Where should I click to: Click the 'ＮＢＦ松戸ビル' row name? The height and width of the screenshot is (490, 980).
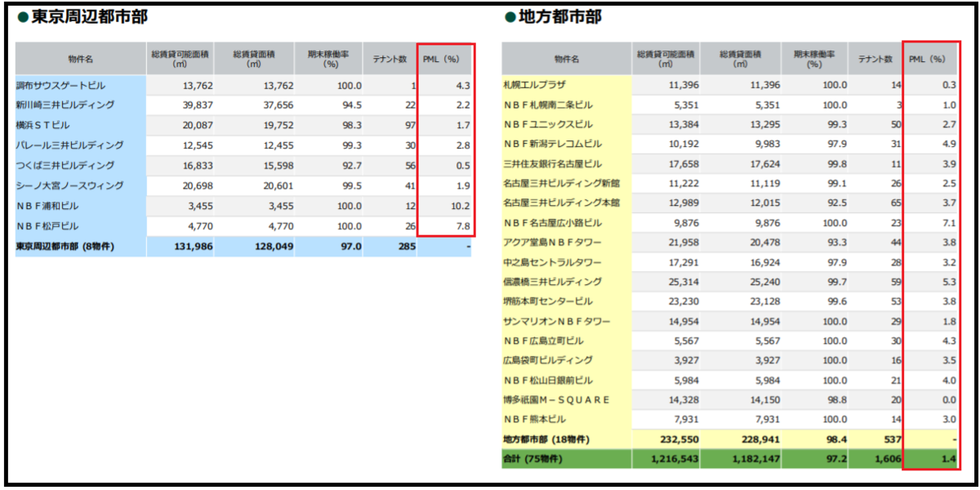tap(47, 225)
